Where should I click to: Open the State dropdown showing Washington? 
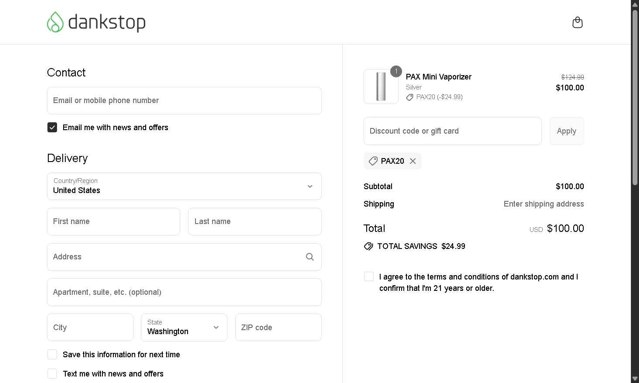click(184, 327)
